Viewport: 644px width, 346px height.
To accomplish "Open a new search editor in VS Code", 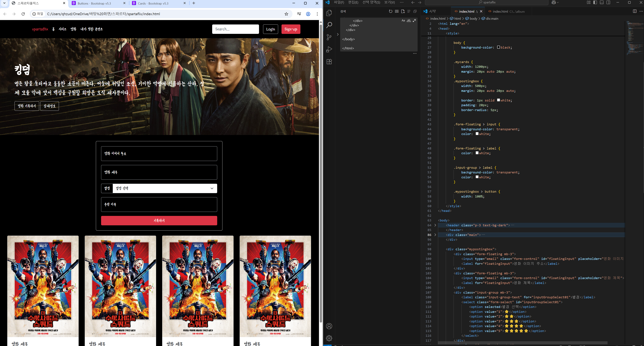I will (403, 11).
